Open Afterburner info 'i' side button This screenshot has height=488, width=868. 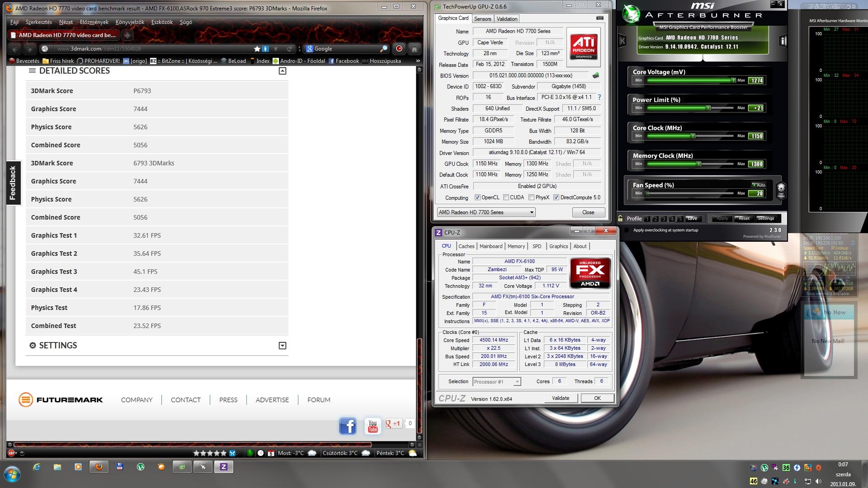pos(783,41)
